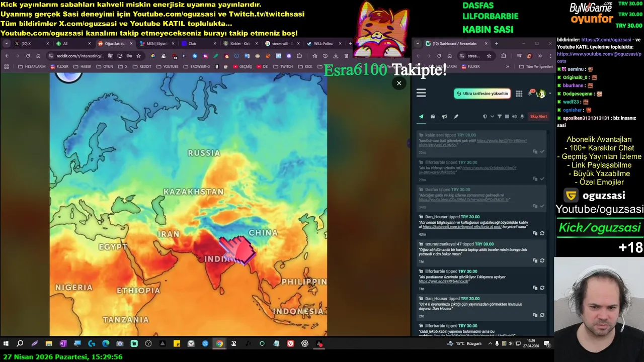644x362 pixels.
Task: Select the paper plane recent events tab
Action: (x=421, y=117)
